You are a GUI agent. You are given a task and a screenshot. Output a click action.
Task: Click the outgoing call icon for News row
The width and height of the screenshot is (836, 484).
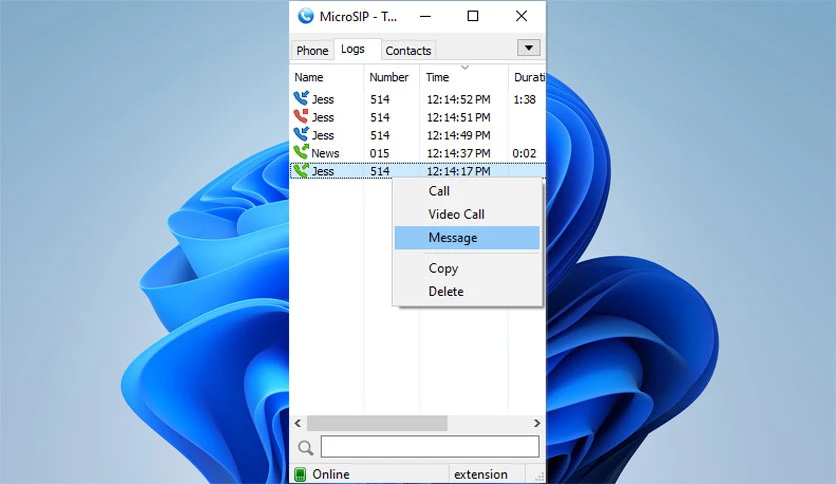coord(301,152)
